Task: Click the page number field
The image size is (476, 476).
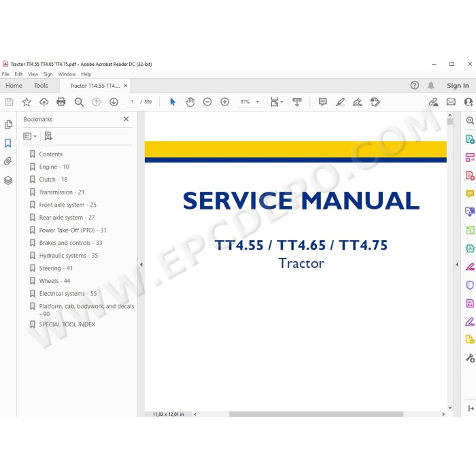Action: click(132, 102)
